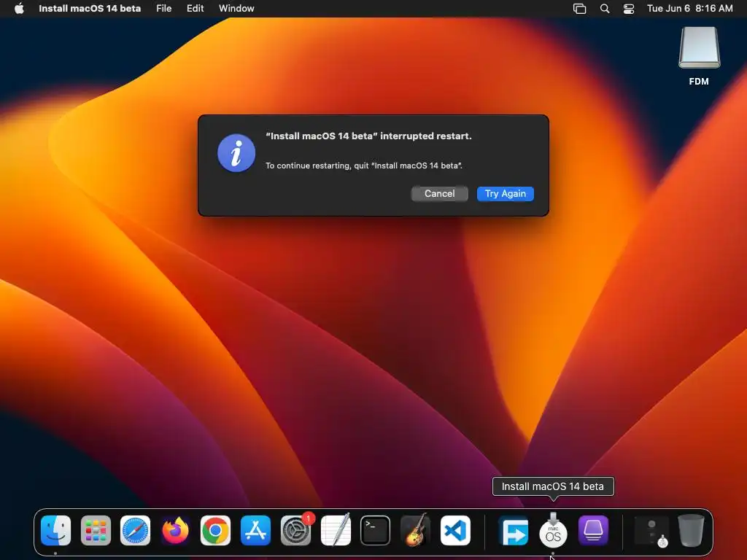Click the date and time in the menu bar
This screenshot has width=747, height=560.
tap(689, 9)
